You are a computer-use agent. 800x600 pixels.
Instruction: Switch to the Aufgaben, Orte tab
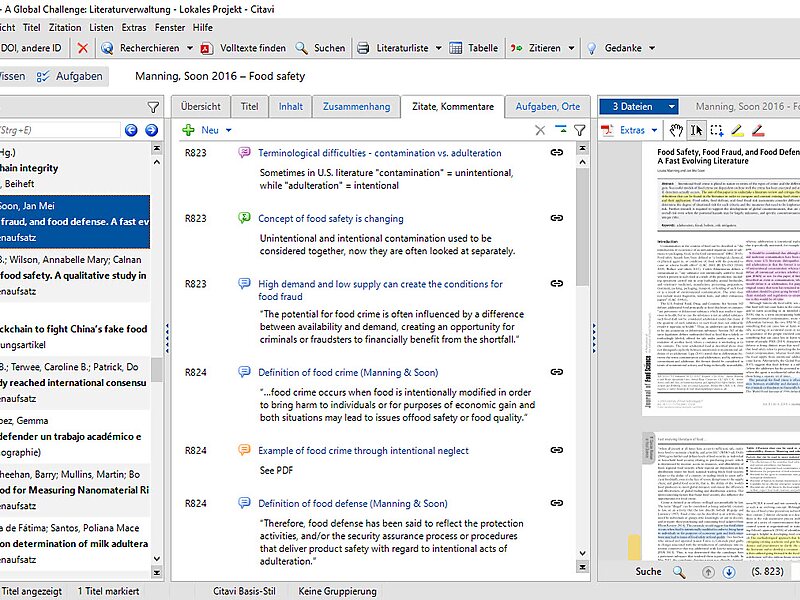pos(547,107)
